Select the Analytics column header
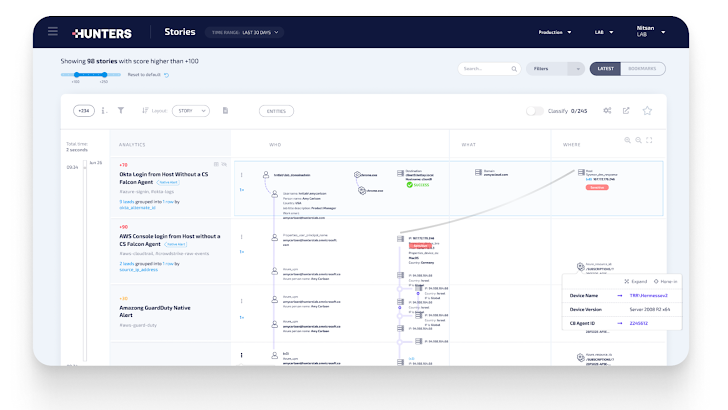 [x=132, y=145]
